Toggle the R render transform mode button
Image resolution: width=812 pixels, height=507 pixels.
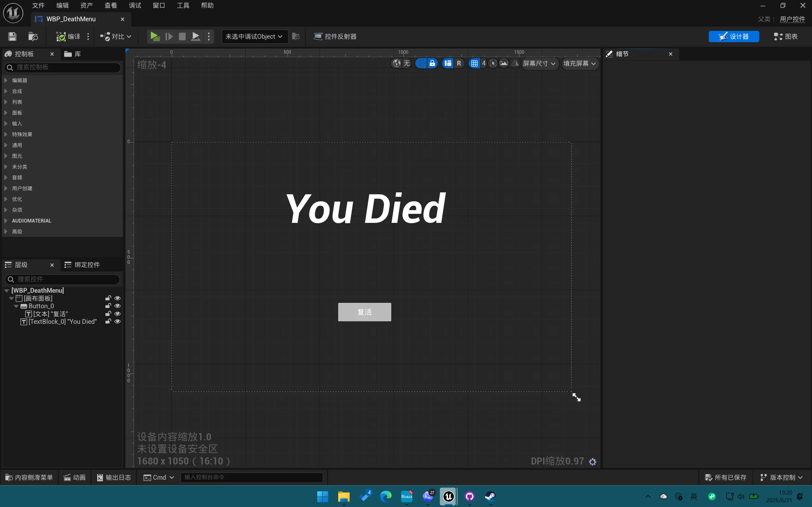459,63
